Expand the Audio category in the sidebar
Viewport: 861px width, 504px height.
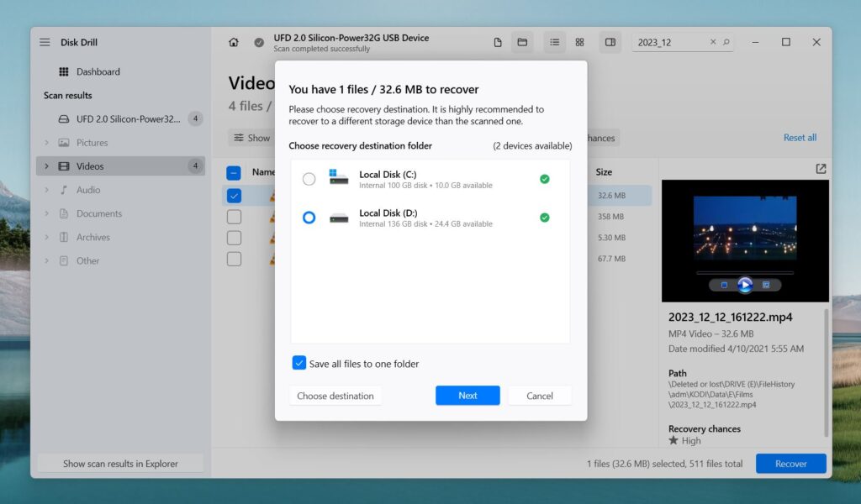click(48, 189)
